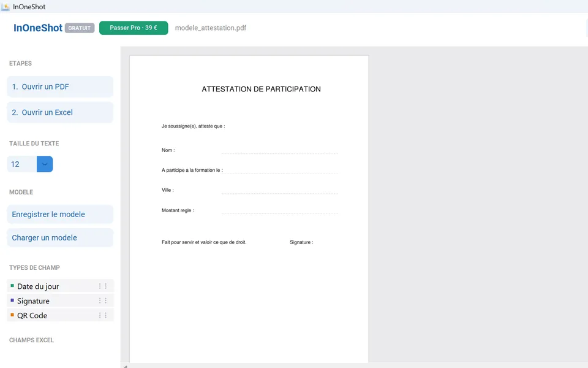This screenshot has width=588, height=368.
Task: Click 'A participe a la formation le' label
Action: coord(192,170)
